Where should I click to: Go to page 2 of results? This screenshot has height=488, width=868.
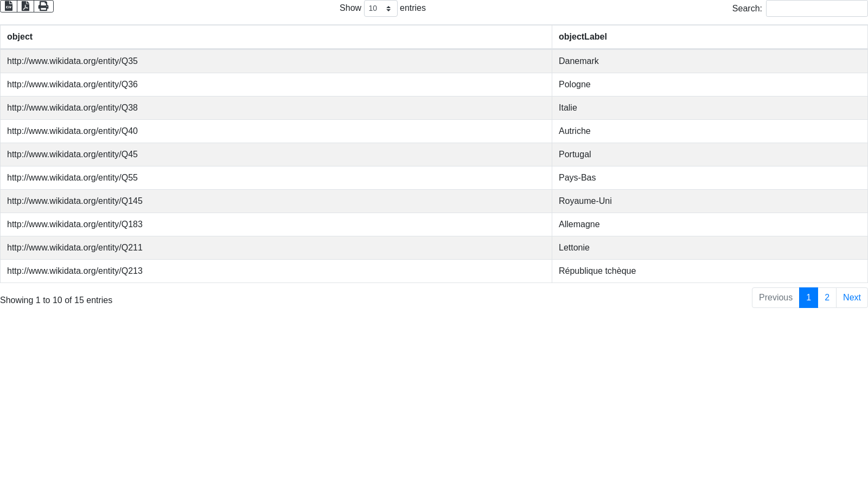(827, 298)
